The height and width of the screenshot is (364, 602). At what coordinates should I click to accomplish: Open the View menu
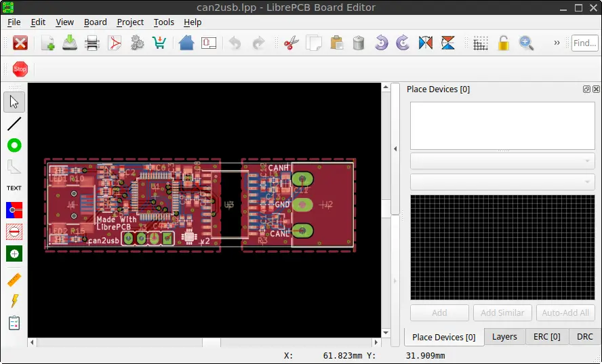pyautogui.click(x=64, y=22)
